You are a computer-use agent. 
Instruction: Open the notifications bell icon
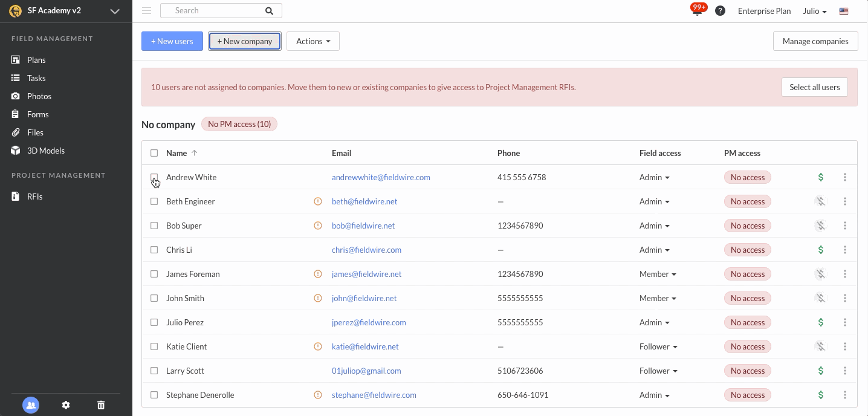(x=698, y=11)
